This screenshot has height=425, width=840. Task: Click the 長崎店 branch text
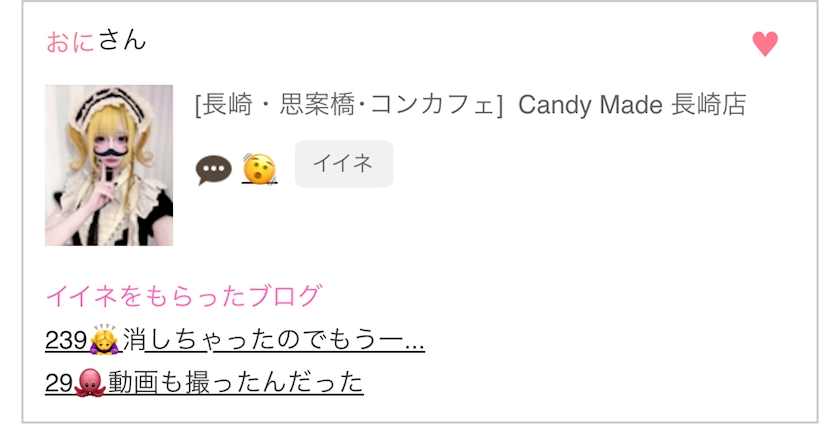(708, 105)
